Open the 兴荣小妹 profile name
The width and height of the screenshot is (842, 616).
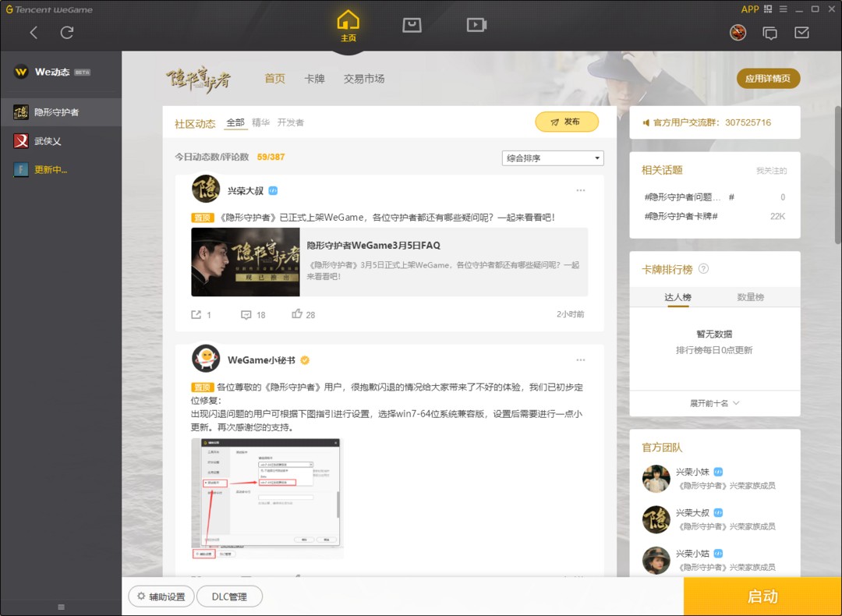point(693,472)
